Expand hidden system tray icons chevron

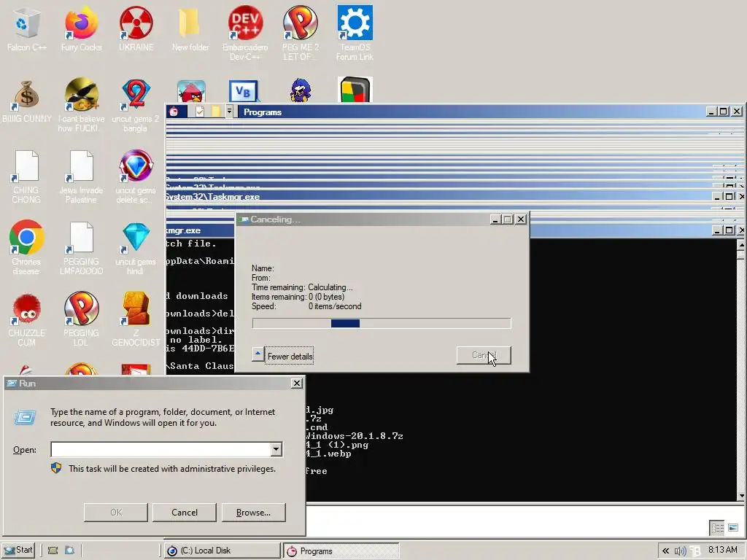click(x=665, y=551)
